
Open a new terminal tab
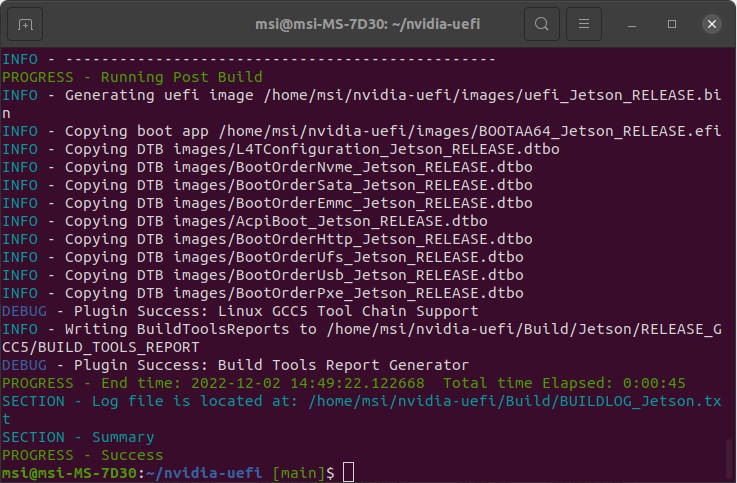[x=25, y=24]
